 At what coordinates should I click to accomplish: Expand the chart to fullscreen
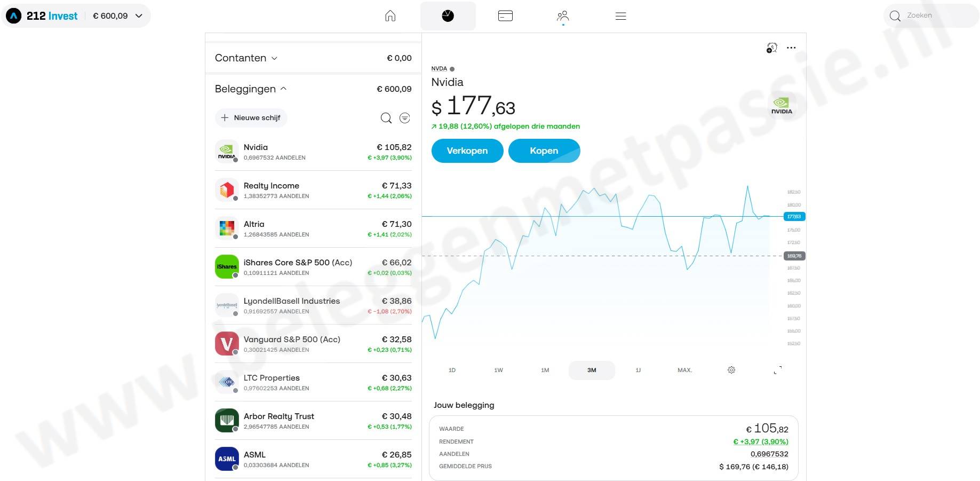[778, 370]
